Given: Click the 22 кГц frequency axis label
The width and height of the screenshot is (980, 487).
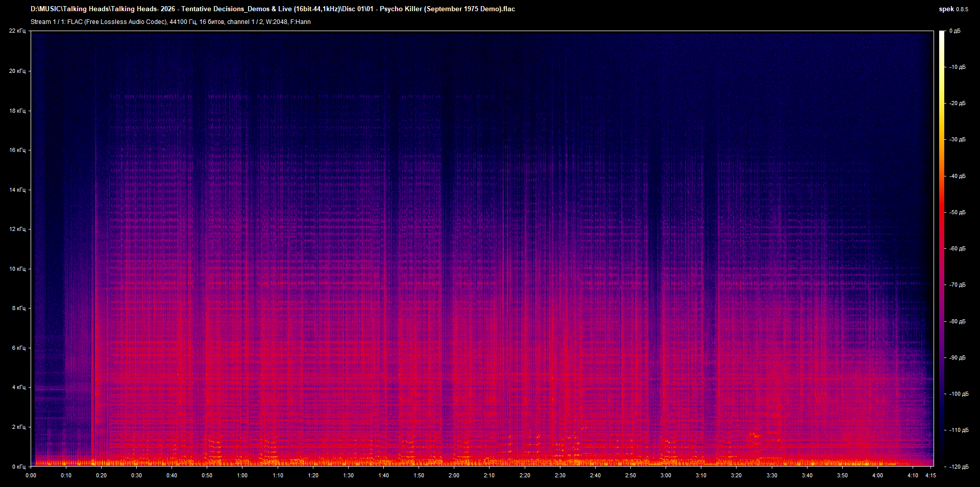Looking at the screenshot, I should point(18,31).
